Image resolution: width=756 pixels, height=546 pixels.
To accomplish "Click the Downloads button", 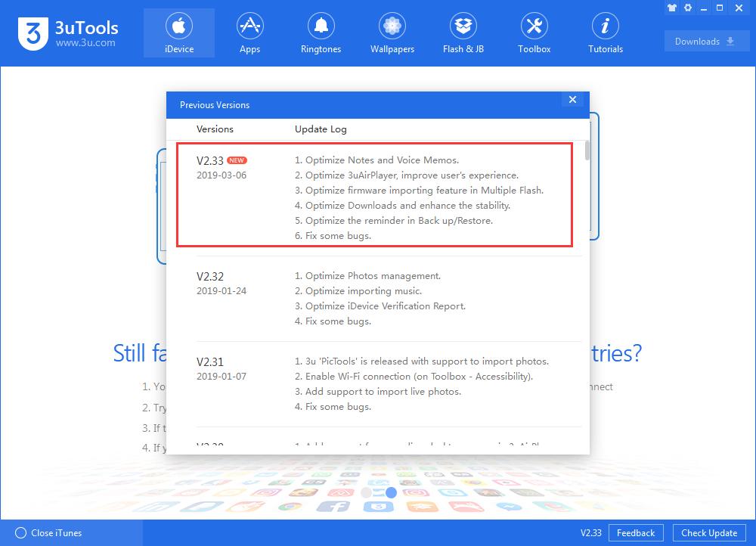I will [706, 42].
